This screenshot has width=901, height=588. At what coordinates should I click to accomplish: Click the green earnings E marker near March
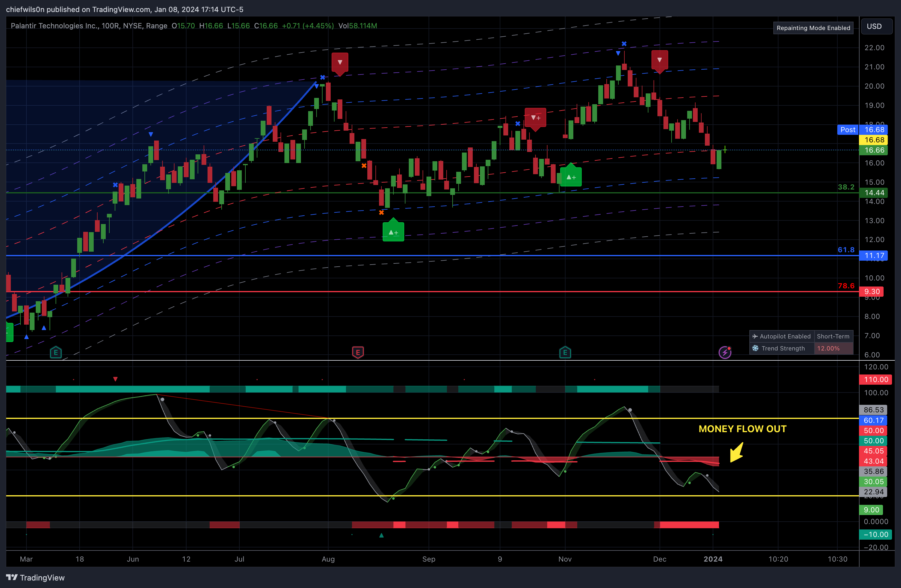(x=56, y=353)
